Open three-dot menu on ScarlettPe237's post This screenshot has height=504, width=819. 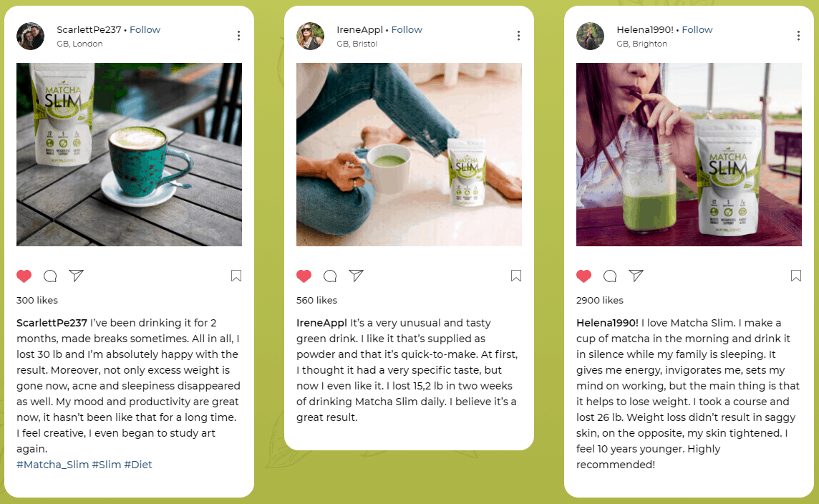(x=238, y=36)
